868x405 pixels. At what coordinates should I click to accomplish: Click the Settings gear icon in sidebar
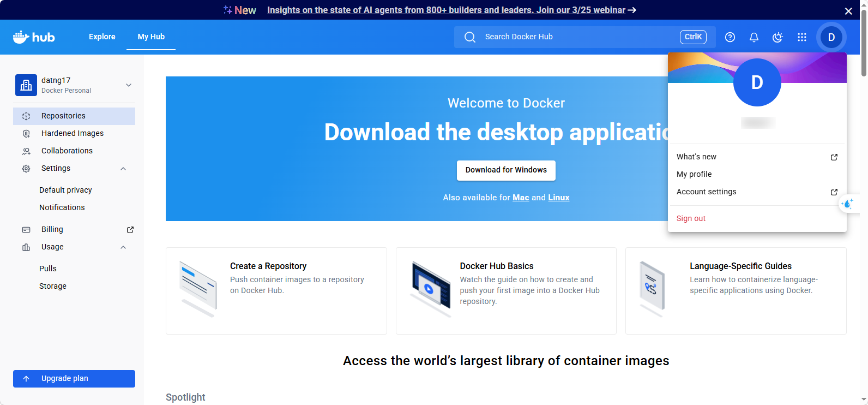[x=26, y=169]
